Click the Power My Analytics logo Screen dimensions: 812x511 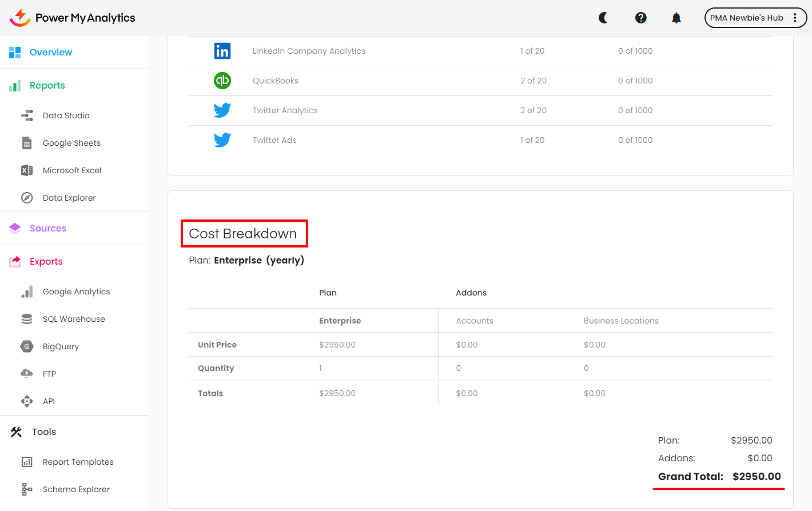[x=73, y=18]
